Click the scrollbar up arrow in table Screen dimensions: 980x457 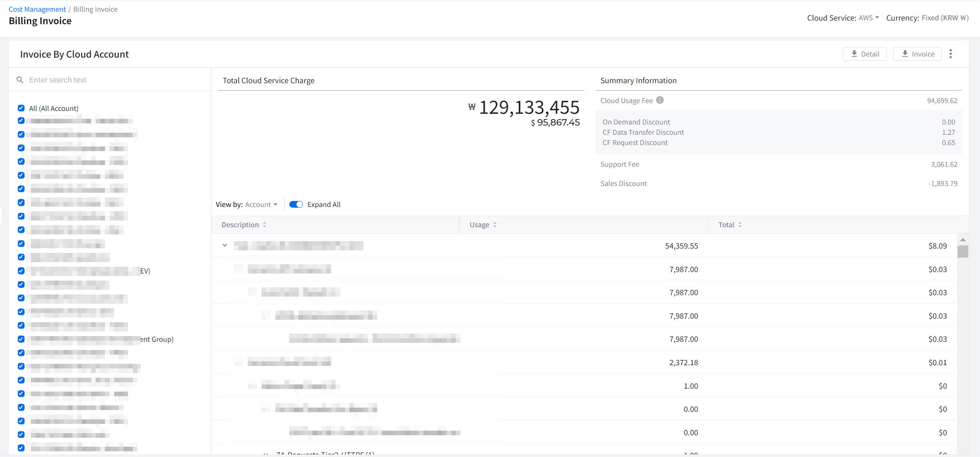(963, 240)
